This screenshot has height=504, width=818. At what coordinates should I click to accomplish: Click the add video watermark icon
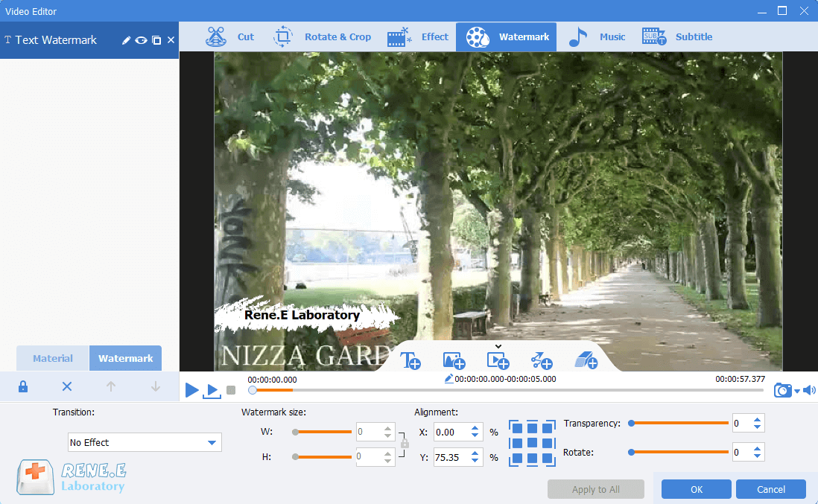click(x=497, y=360)
